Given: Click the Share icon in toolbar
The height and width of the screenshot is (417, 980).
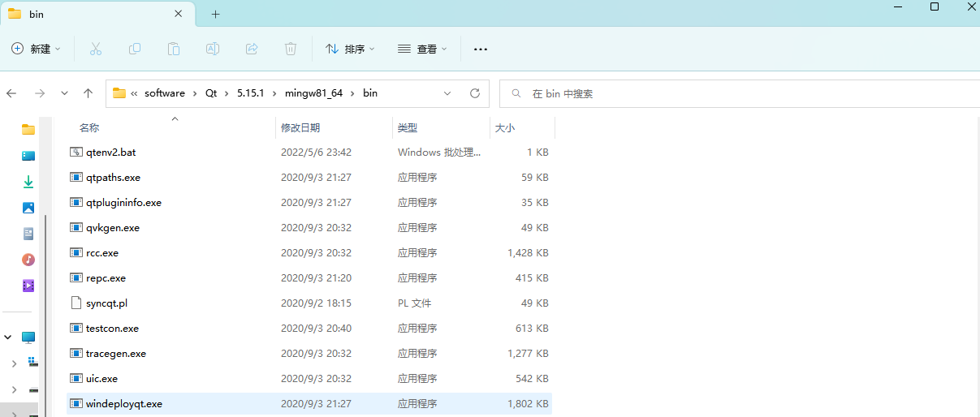Looking at the screenshot, I should coord(252,49).
